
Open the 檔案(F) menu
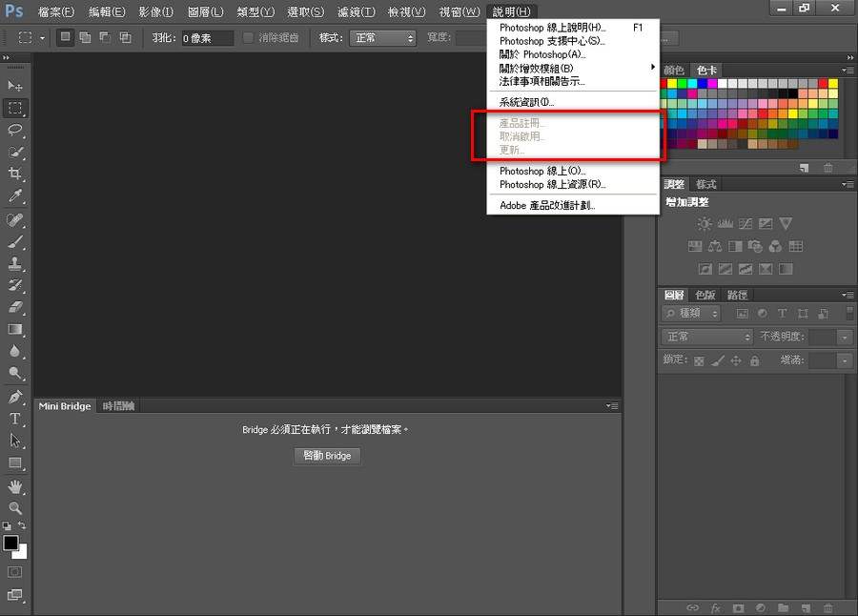point(56,11)
